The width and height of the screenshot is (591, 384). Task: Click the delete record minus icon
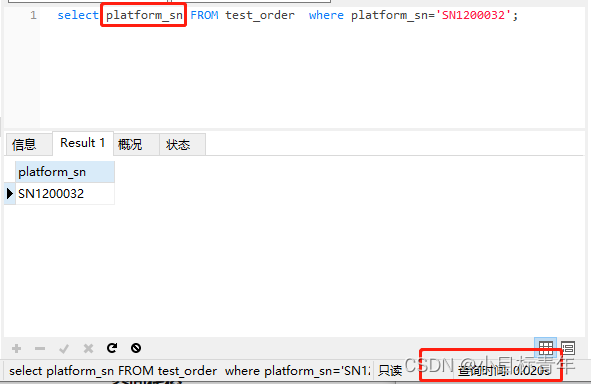40,348
